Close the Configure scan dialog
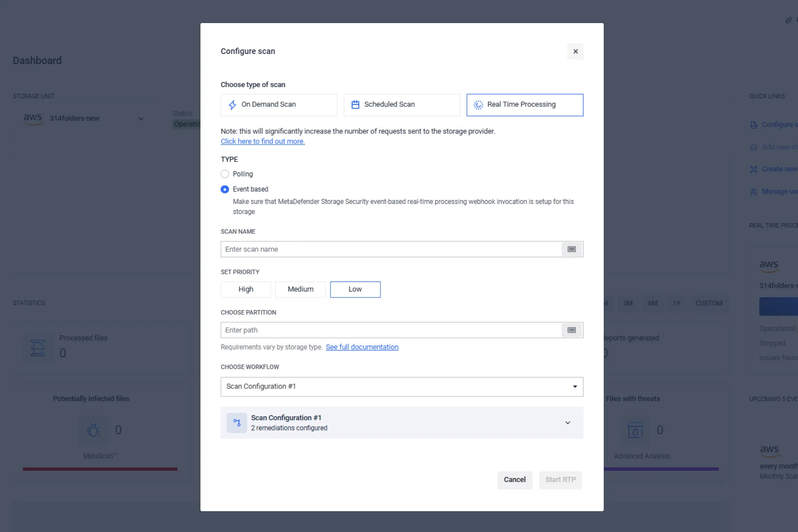The width and height of the screenshot is (798, 532). pyautogui.click(x=575, y=52)
